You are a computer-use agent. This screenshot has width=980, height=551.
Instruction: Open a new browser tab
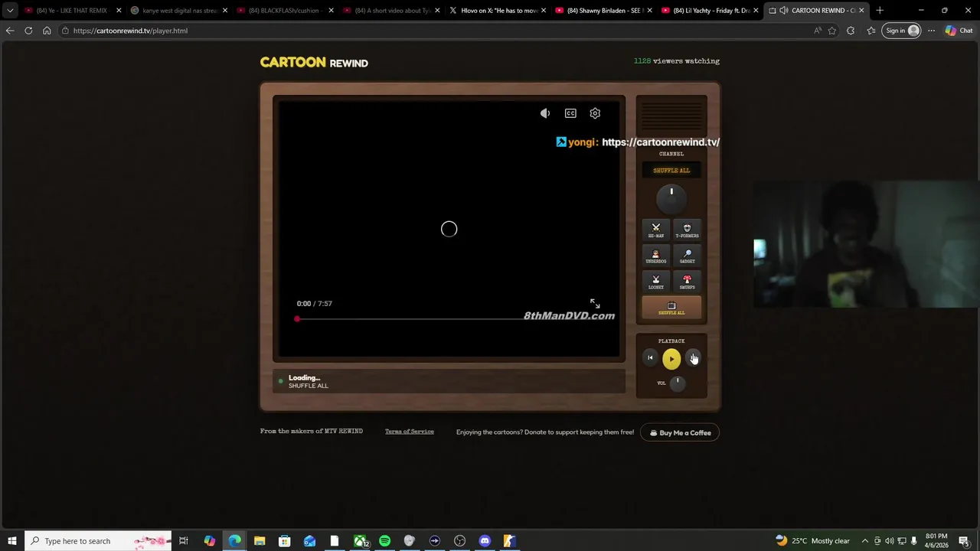(880, 11)
